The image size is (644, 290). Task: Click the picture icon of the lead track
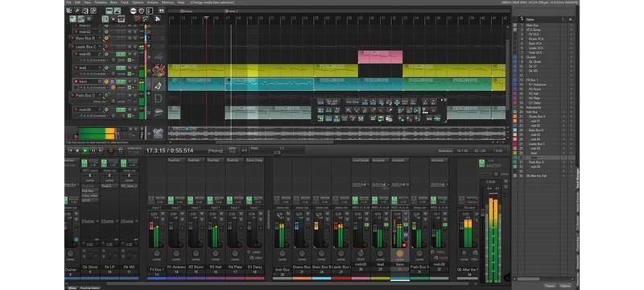[159, 70]
